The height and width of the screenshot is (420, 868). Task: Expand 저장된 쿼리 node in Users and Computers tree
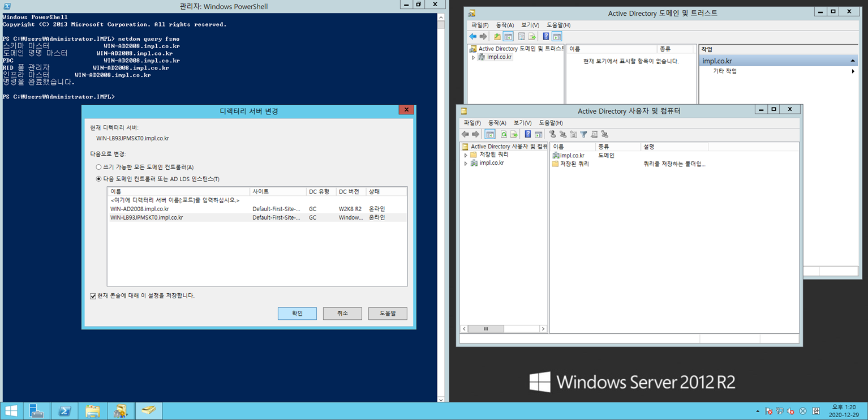coord(466,155)
